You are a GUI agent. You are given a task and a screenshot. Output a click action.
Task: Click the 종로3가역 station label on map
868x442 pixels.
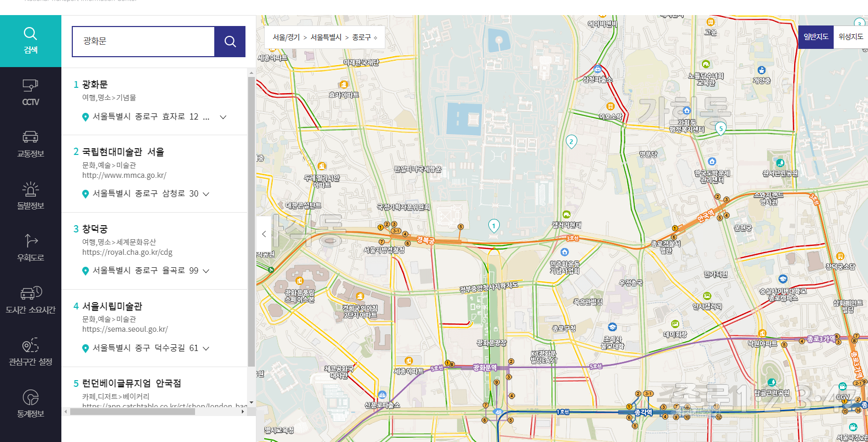click(x=821, y=339)
